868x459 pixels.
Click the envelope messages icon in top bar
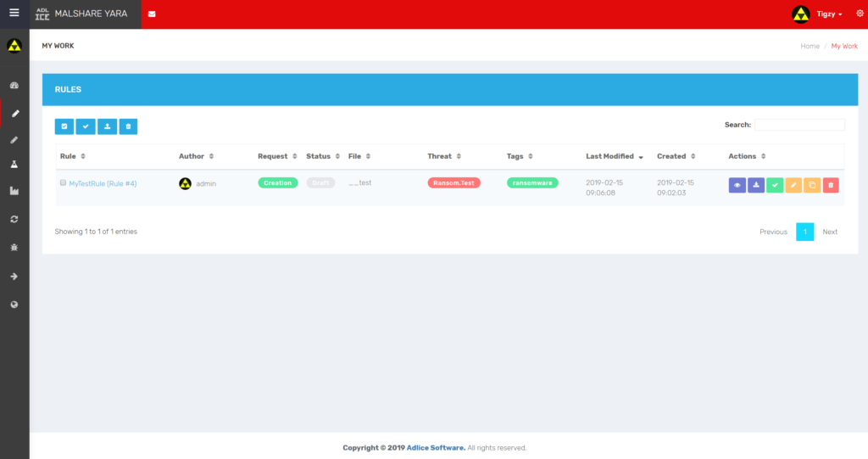click(152, 14)
